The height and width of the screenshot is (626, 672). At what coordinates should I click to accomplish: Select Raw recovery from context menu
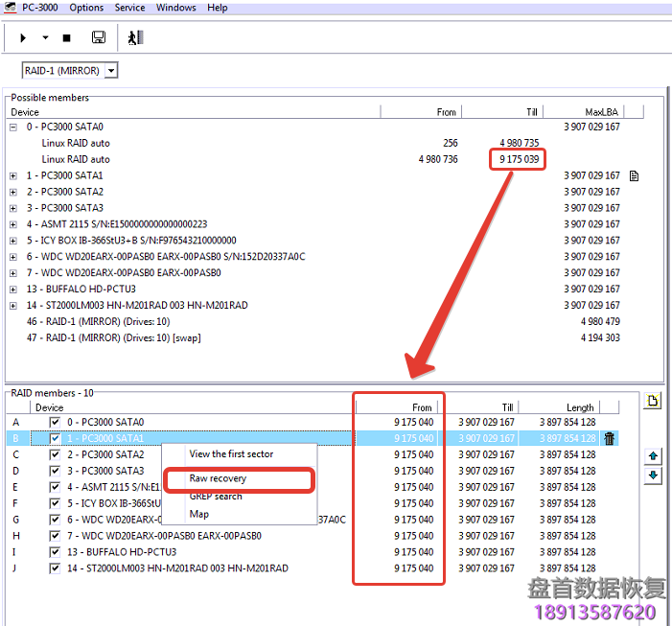218,478
